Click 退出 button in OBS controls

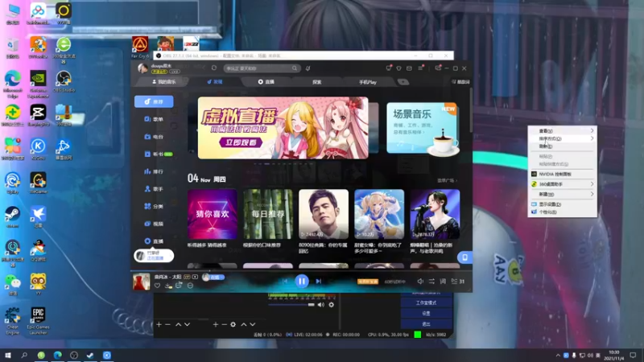(427, 324)
